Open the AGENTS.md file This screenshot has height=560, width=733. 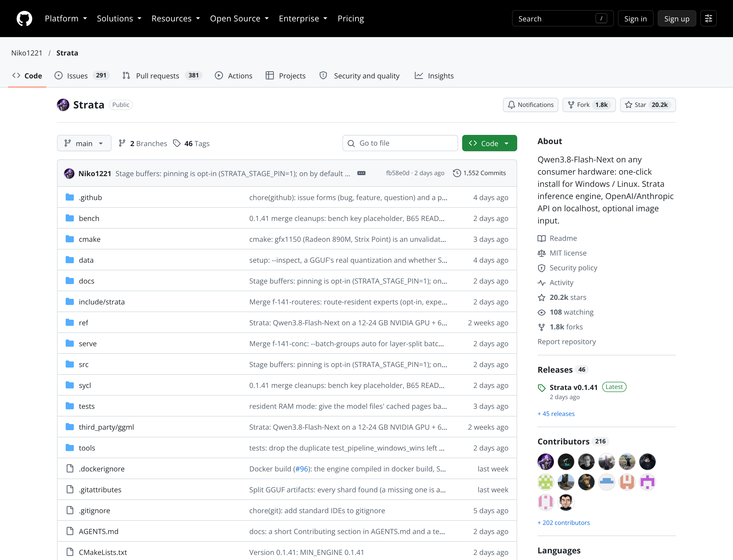pos(99,531)
